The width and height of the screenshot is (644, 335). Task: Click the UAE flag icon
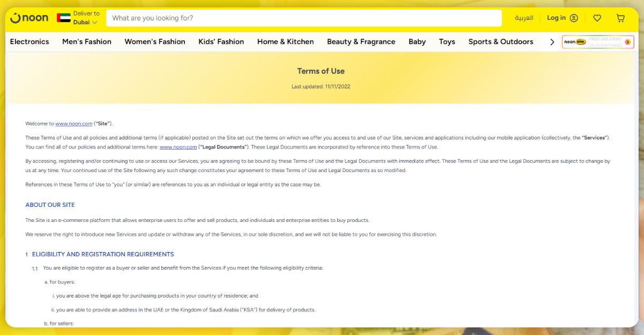pos(64,18)
